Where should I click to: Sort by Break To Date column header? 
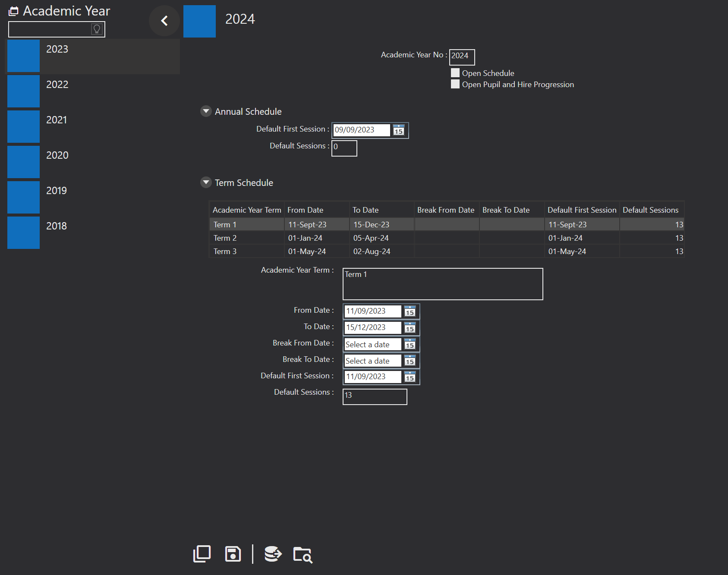512,210
